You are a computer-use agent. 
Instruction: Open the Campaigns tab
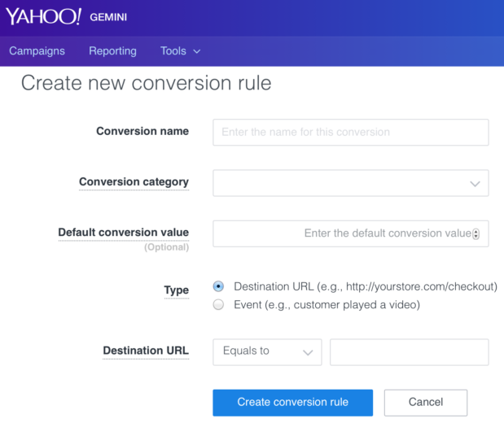click(x=37, y=51)
